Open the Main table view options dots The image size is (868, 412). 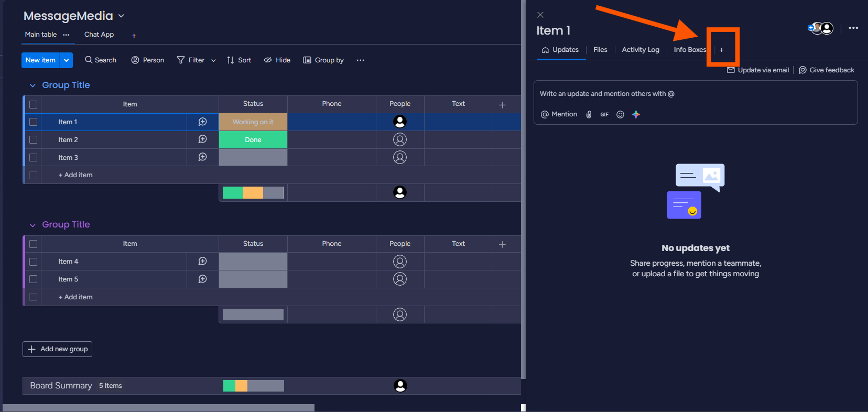tap(66, 35)
